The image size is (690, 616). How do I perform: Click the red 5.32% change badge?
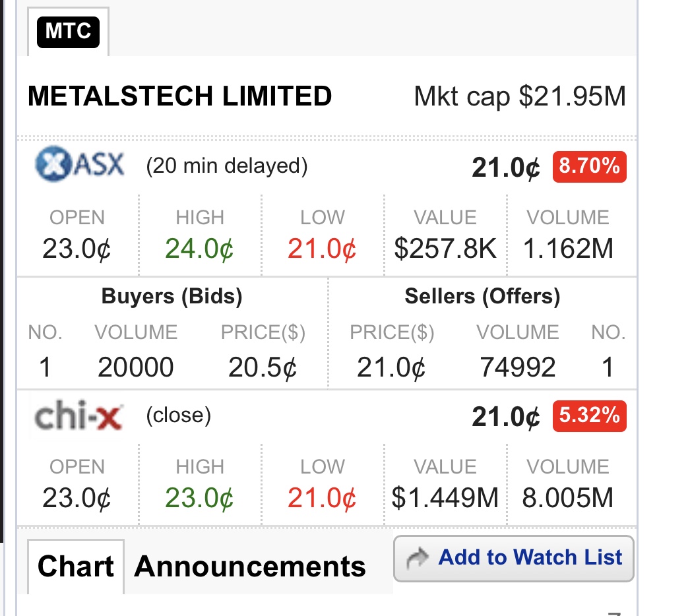click(x=589, y=416)
